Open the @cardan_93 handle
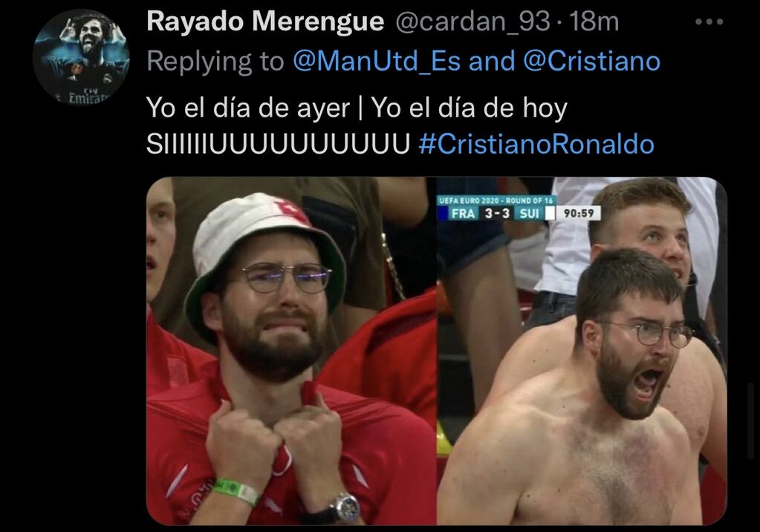Viewport: 760px width, 532px height. [473, 22]
